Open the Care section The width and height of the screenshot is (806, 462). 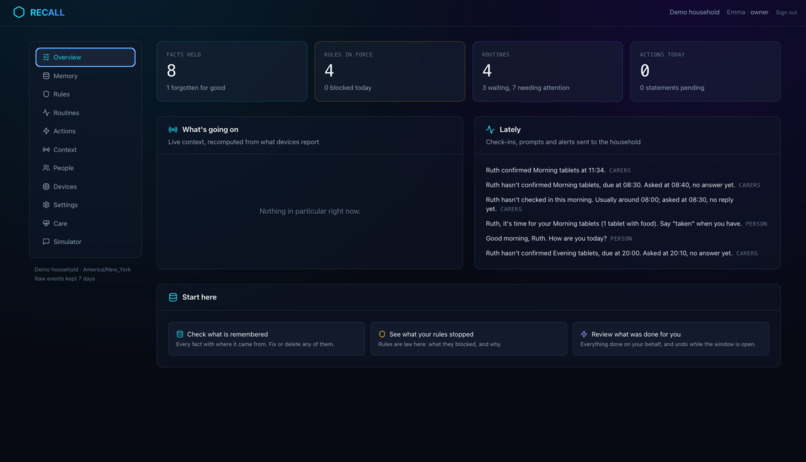tap(85, 223)
